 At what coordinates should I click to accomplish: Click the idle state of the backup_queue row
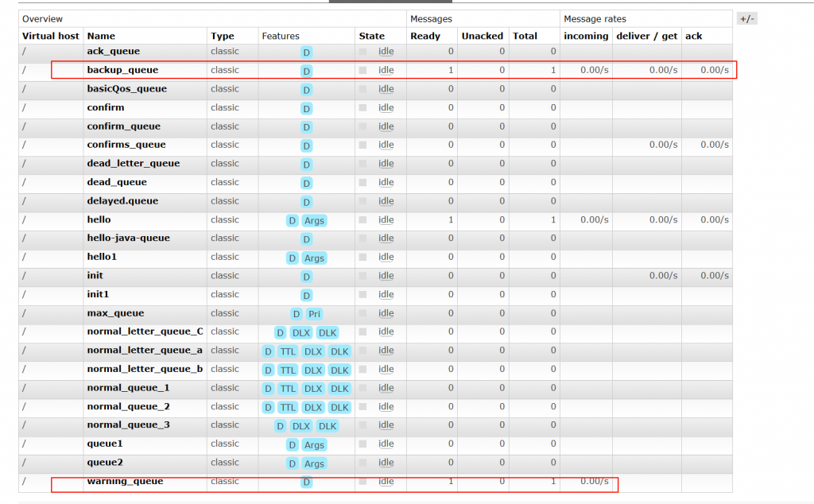point(386,70)
